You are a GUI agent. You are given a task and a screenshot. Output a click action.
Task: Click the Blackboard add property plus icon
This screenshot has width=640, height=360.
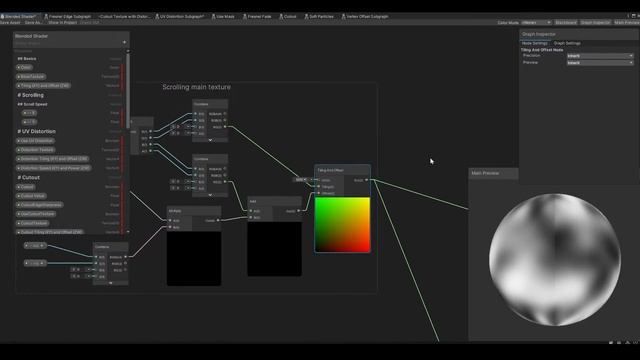[124, 42]
